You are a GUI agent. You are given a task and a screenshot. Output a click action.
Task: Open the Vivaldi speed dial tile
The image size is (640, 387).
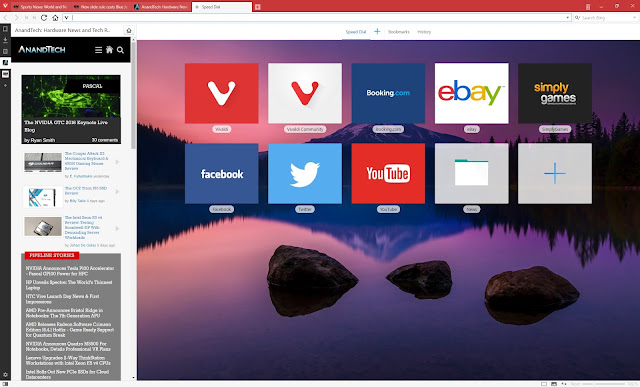pos(222,93)
